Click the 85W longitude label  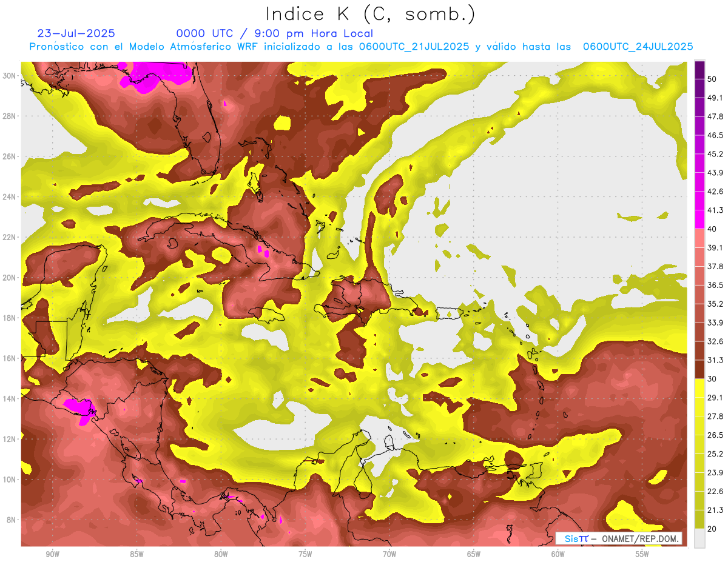pyautogui.click(x=136, y=554)
